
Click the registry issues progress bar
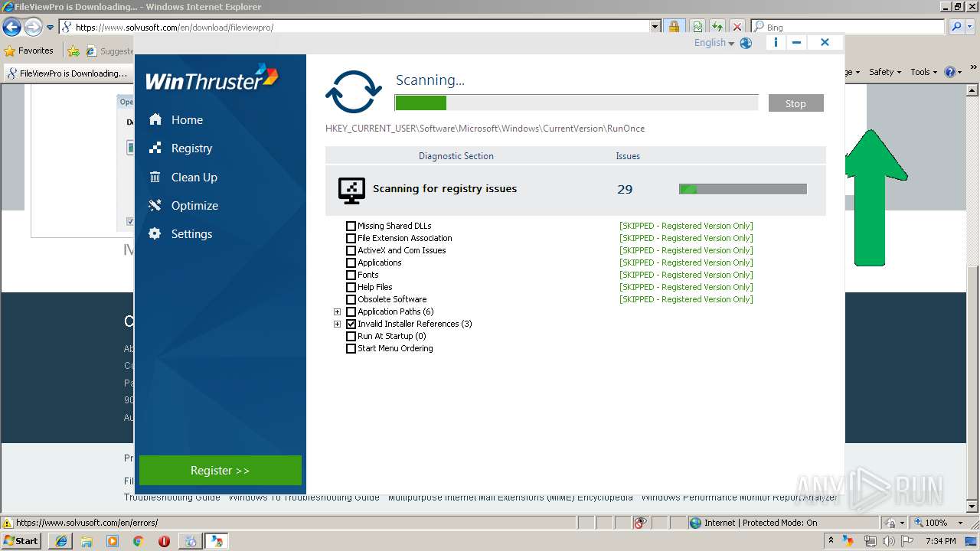743,189
